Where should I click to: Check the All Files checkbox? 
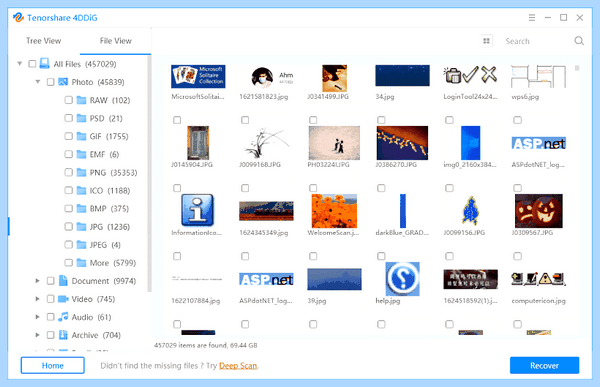pos(33,64)
